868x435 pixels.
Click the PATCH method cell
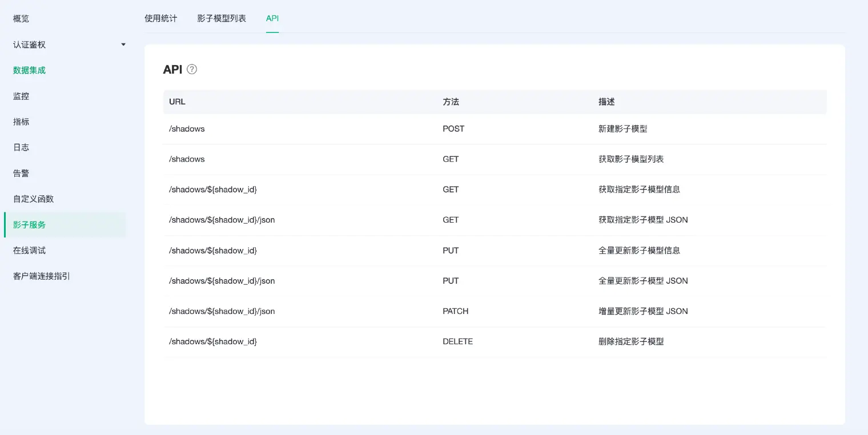(455, 311)
